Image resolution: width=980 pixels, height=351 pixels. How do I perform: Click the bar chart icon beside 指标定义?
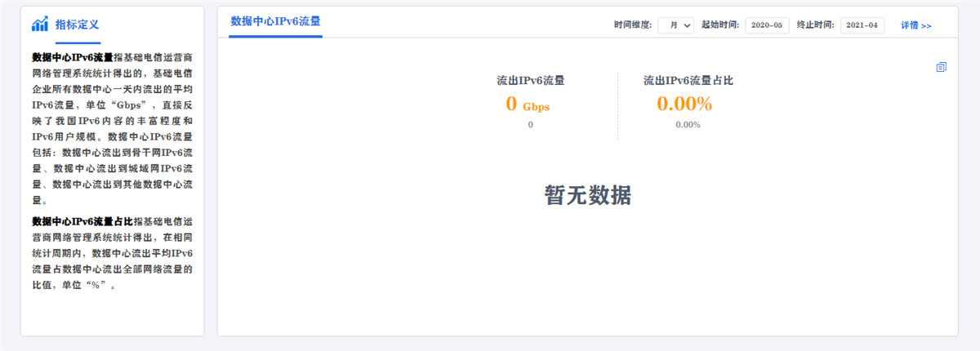point(39,24)
